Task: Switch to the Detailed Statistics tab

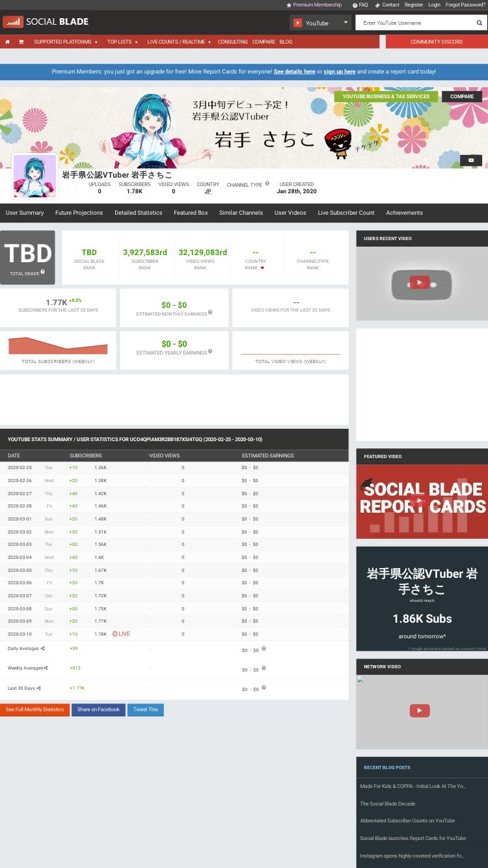Action: point(138,213)
